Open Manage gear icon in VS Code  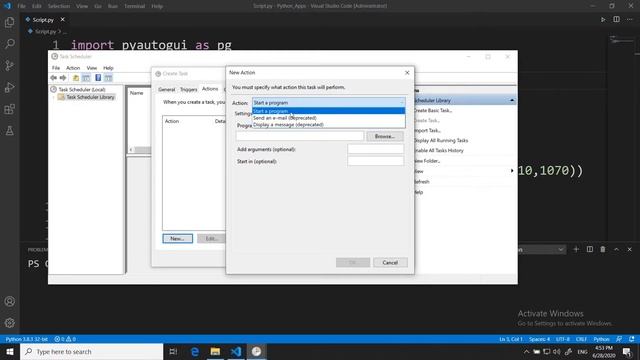click(x=9, y=323)
